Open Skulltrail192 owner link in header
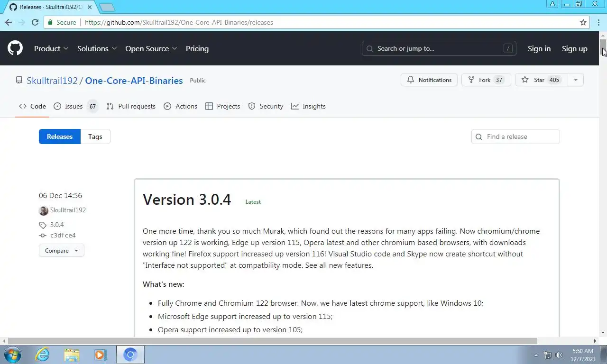The image size is (607, 364). 52,81
